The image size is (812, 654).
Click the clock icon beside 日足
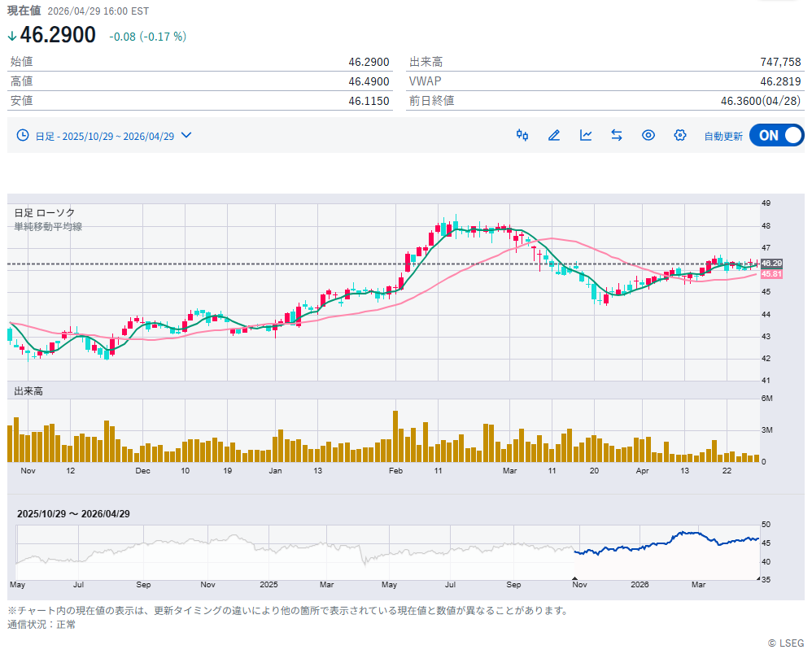(23, 136)
